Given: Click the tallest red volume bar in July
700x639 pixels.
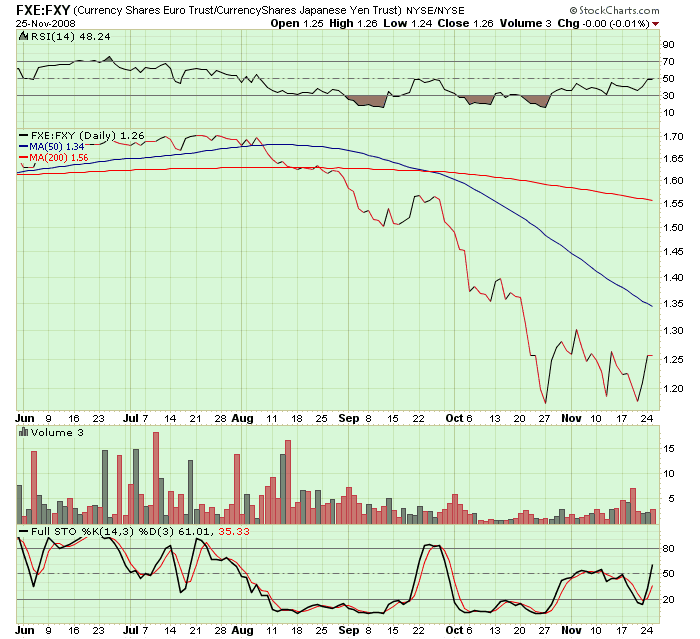Looking at the screenshot, I should tap(156, 478).
